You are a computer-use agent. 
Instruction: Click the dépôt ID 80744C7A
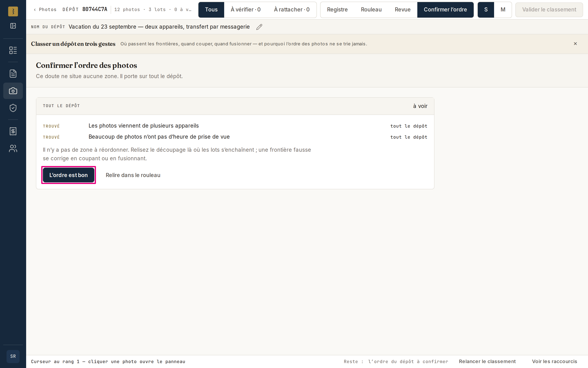[x=95, y=9]
